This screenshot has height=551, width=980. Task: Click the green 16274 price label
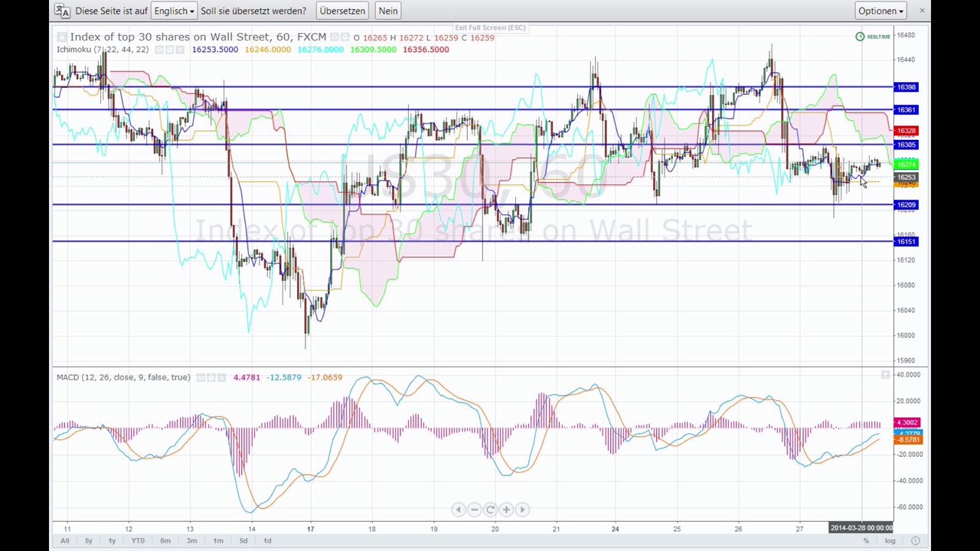pos(906,165)
